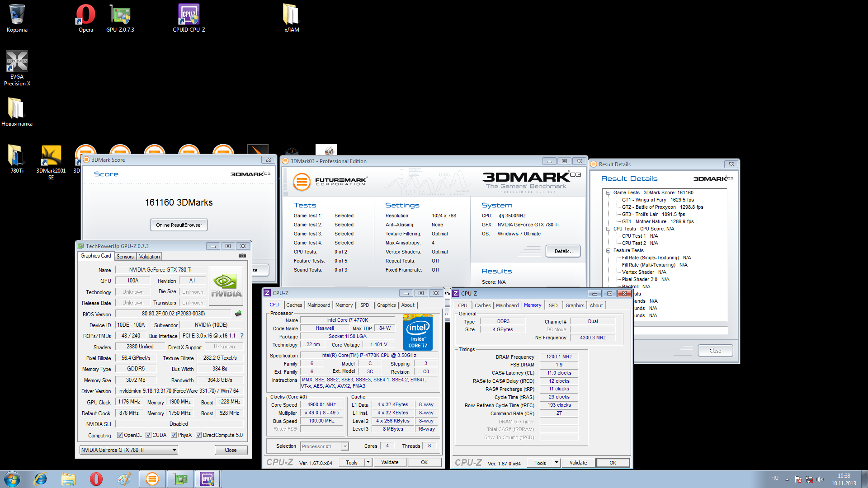The image size is (868, 488).
Task: Open the GPU selection dropdown in GPU-Z
Action: [129, 450]
